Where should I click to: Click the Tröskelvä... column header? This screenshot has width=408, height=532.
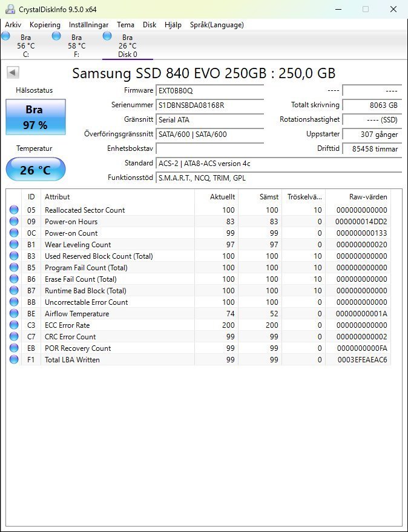click(304, 197)
